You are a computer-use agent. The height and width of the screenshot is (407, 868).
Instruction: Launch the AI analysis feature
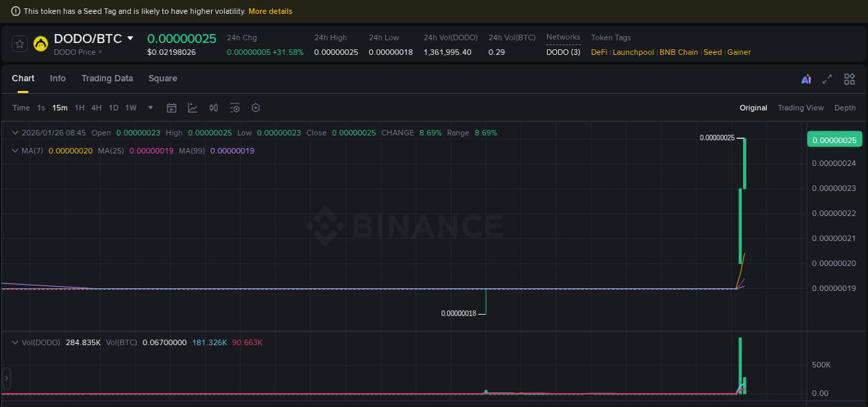806,79
